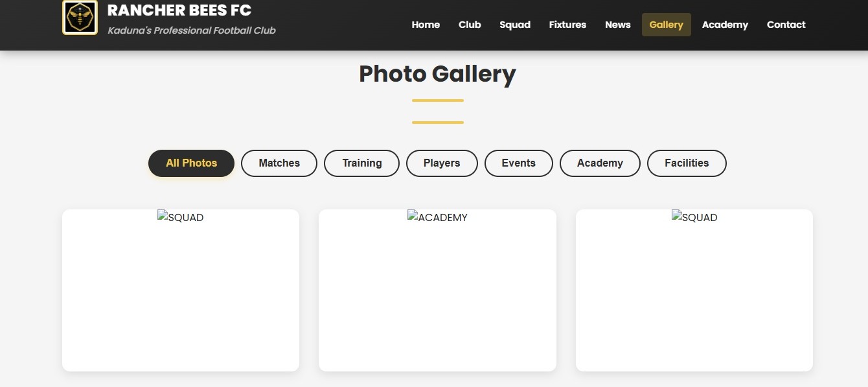Go to the Contact page

point(786,25)
